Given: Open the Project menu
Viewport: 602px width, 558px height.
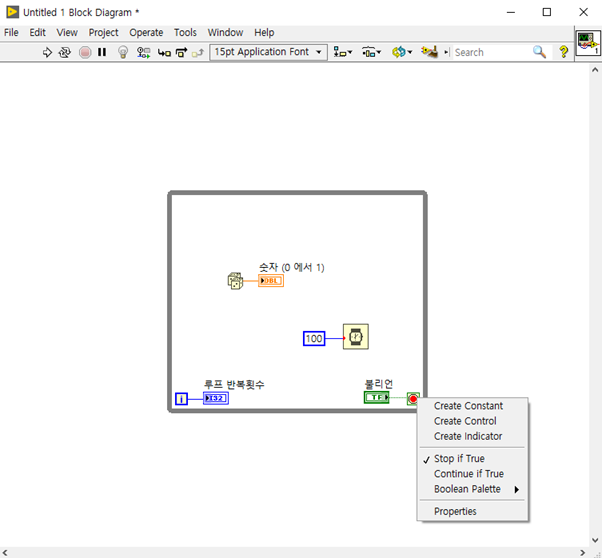Looking at the screenshot, I should [103, 33].
